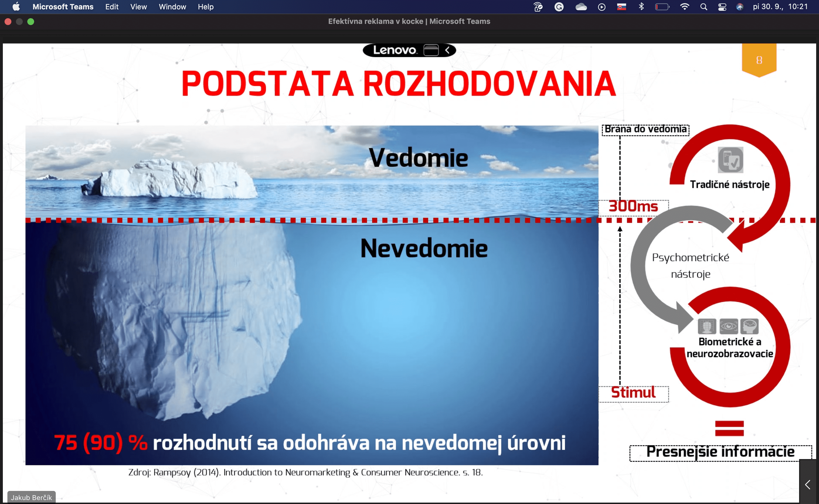
Task: Check the low battery indicator
Action: click(662, 7)
